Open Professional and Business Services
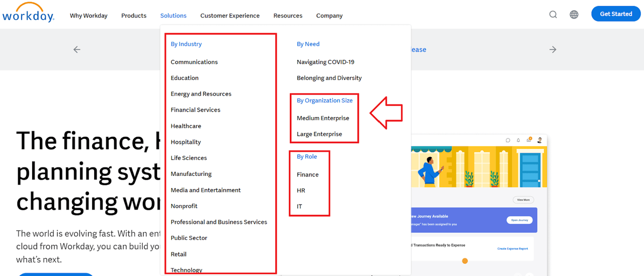This screenshot has width=644, height=276. [219, 222]
